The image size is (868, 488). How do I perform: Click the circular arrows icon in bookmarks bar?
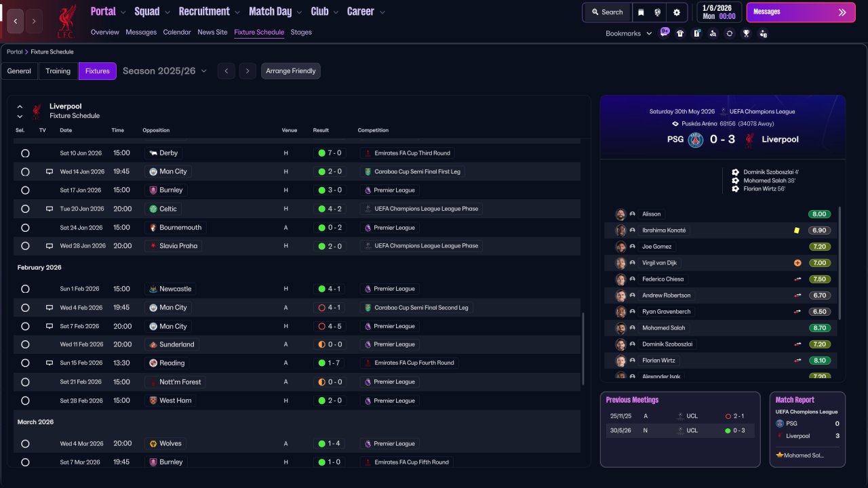[730, 33]
